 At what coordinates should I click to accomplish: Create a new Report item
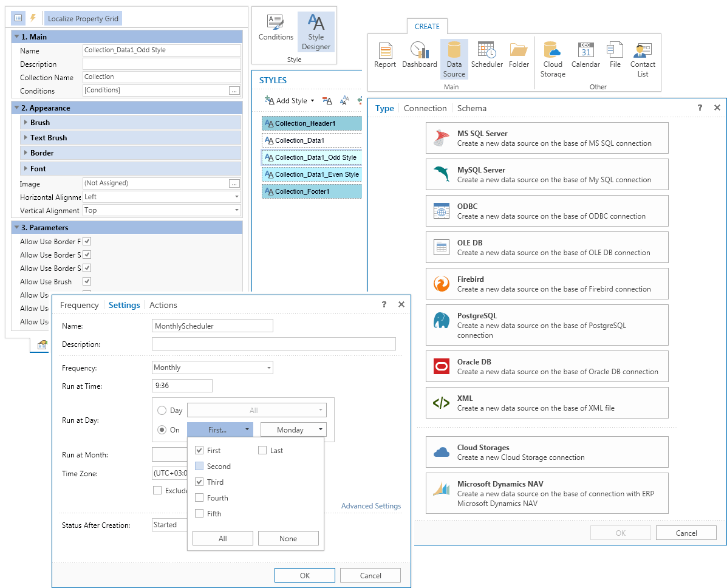tap(385, 55)
